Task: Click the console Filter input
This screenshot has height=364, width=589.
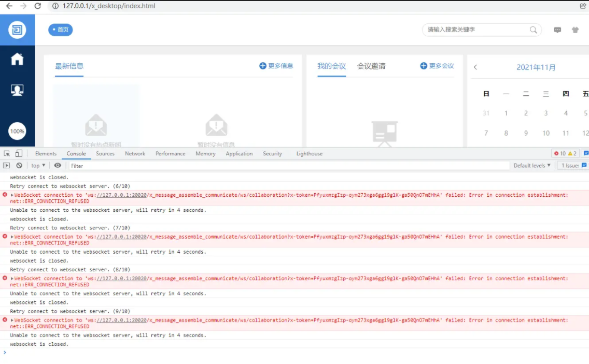Action: (288, 166)
